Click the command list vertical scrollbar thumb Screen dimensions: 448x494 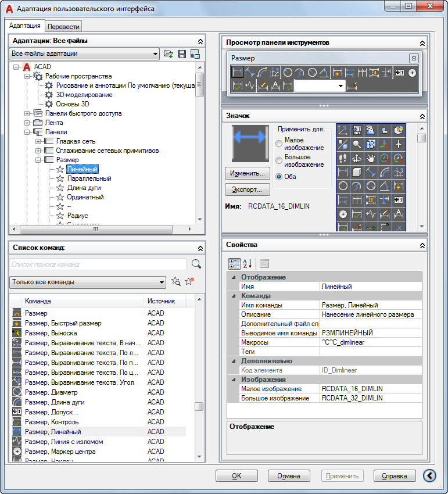[x=199, y=406]
